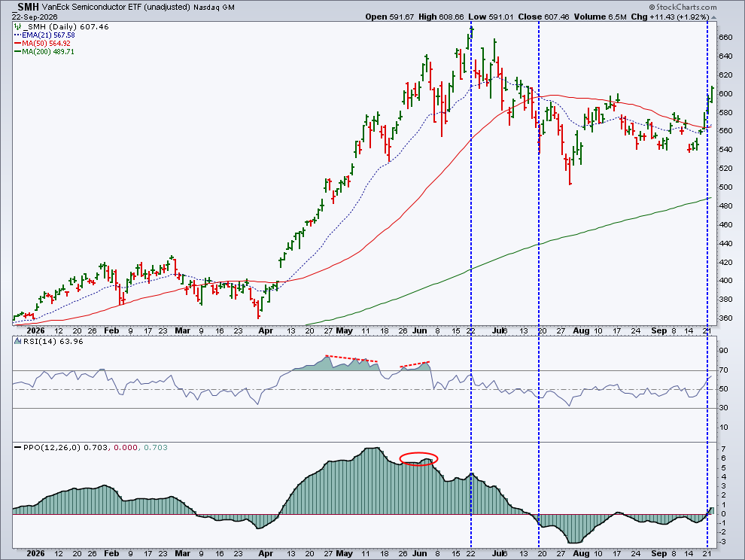Click the 'High 608.66' value
This screenshot has height=560, width=745.
pyautogui.click(x=441, y=17)
